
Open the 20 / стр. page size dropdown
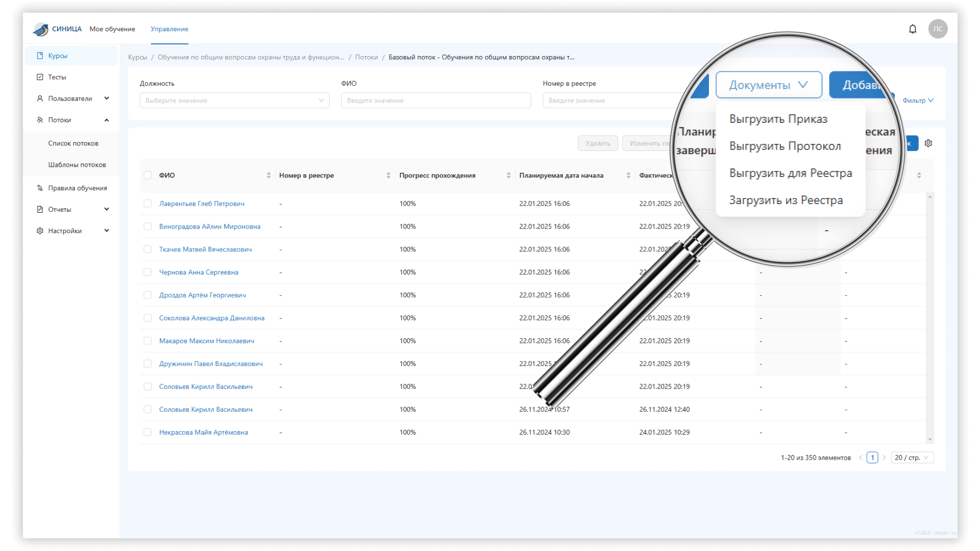[912, 458]
